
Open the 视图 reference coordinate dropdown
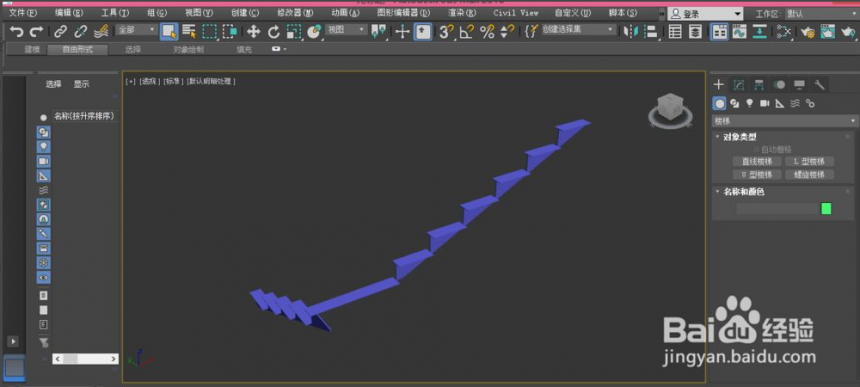click(x=347, y=30)
